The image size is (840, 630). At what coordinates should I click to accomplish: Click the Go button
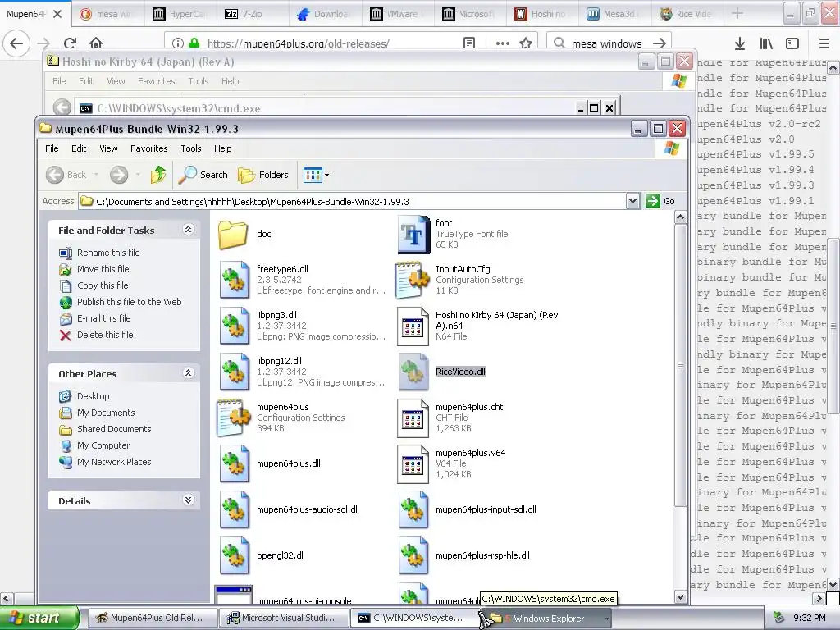[660, 202]
